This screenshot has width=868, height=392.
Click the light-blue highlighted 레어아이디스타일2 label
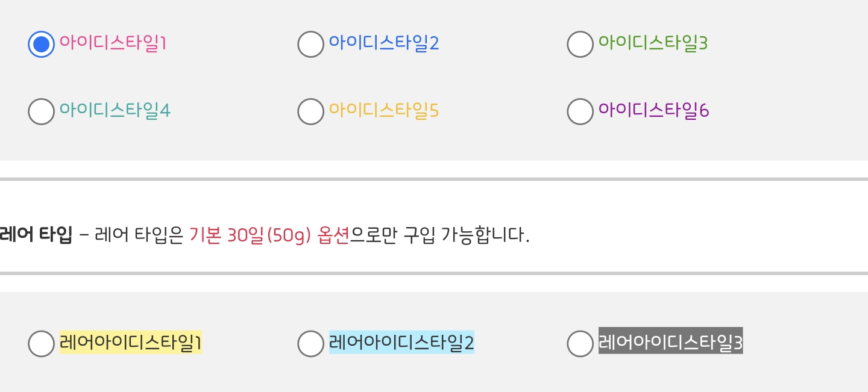401,343
